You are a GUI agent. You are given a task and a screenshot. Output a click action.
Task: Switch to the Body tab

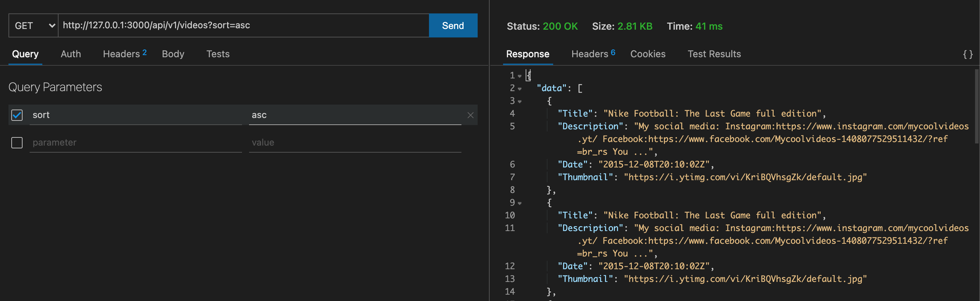[x=173, y=54]
